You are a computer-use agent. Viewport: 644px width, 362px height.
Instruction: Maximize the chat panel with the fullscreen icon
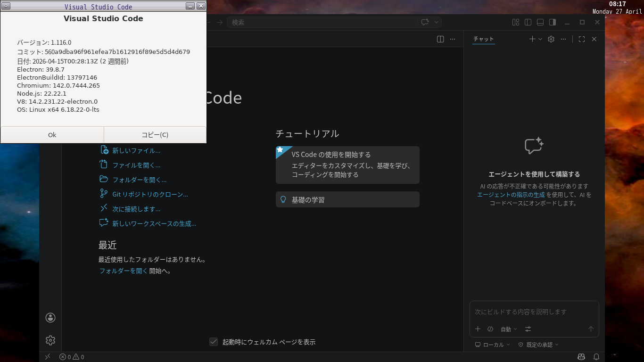[x=582, y=39]
